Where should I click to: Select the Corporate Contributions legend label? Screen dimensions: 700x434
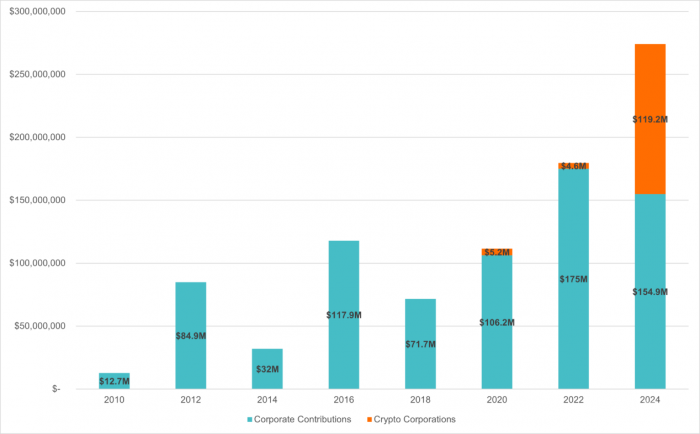(302, 419)
